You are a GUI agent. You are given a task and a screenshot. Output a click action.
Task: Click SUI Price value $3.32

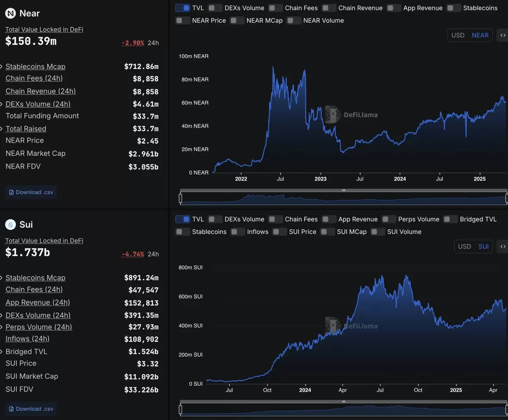pyautogui.click(x=148, y=364)
